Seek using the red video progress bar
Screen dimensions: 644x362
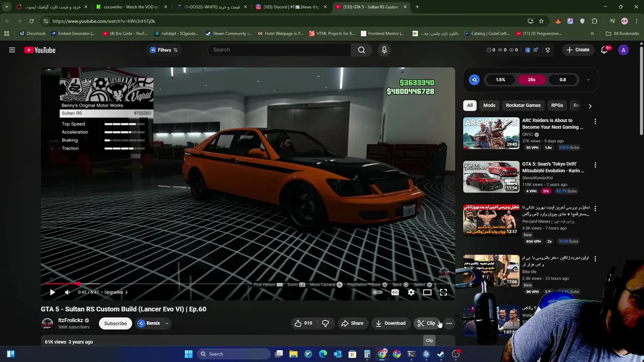click(x=248, y=284)
